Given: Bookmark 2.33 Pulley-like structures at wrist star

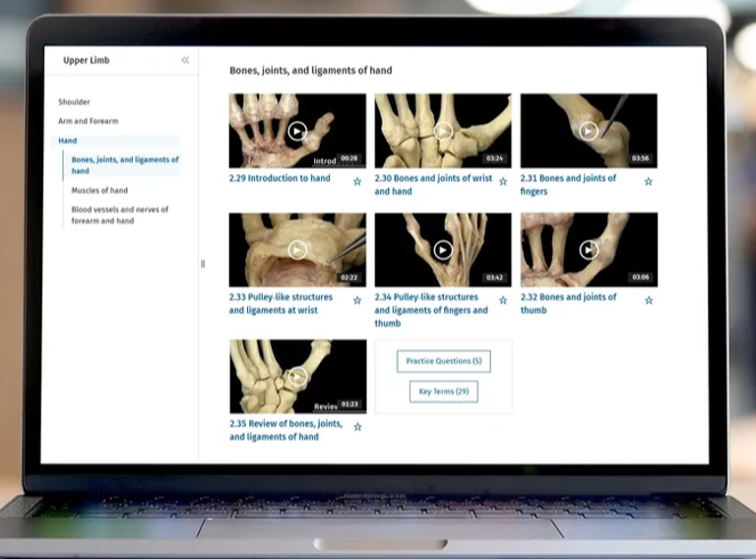Looking at the screenshot, I should pyautogui.click(x=357, y=301).
